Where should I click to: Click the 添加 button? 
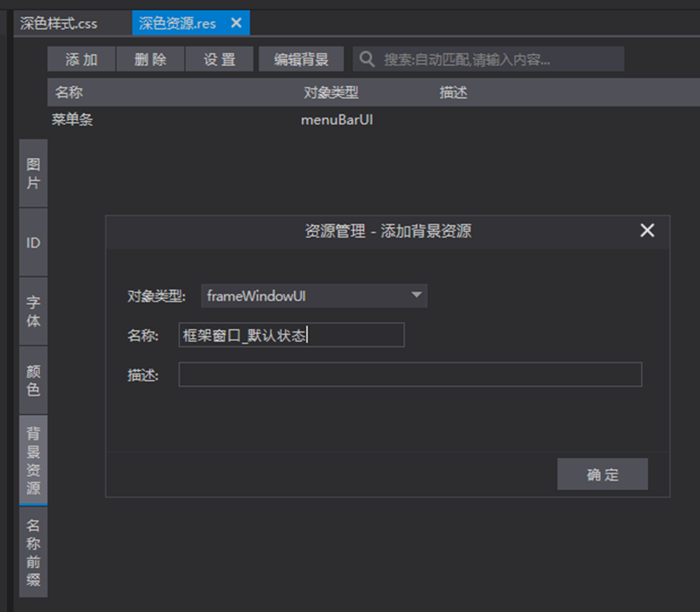click(x=81, y=59)
